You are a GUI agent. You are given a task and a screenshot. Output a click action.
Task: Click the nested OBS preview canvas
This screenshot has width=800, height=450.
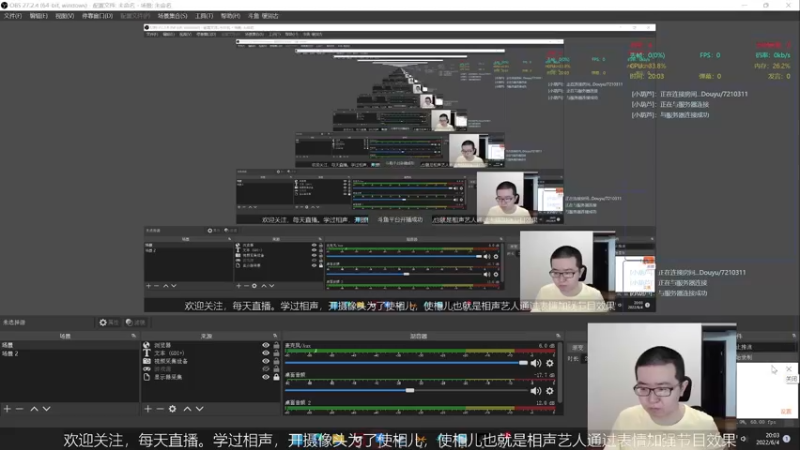pyautogui.click(x=399, y=167)
